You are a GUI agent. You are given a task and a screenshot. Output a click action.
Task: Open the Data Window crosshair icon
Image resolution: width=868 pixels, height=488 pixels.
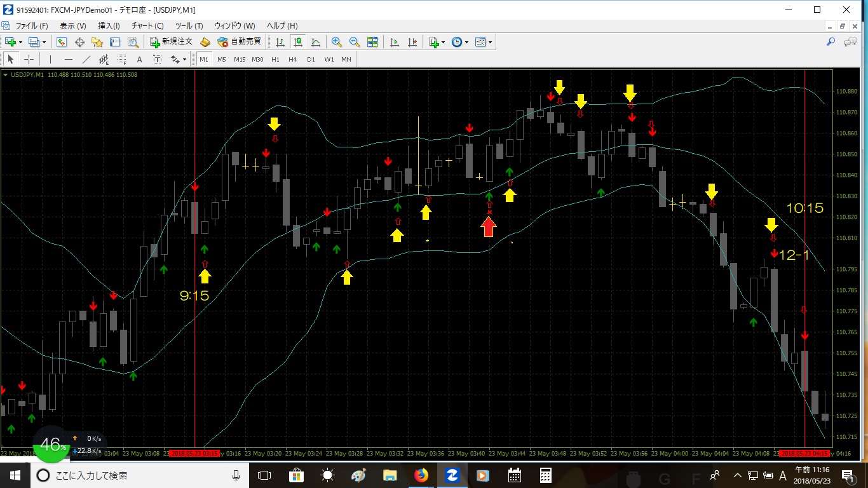[x=79, y=42]
